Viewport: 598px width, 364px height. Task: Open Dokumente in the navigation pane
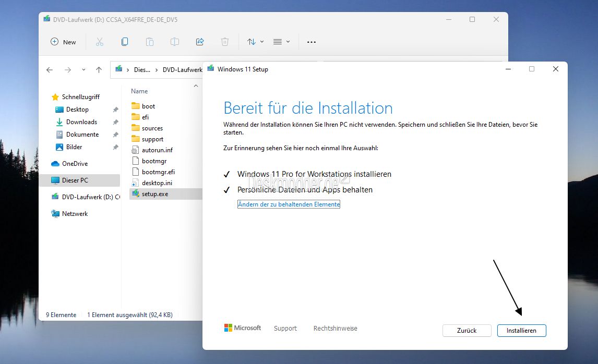82,135
